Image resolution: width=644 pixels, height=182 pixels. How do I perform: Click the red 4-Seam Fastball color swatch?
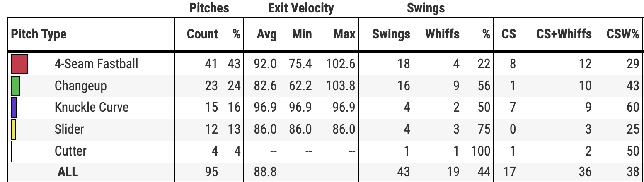click(x=19, y=64)
